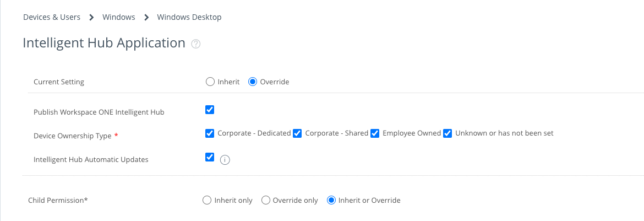The width and height of the screenshot is (644, 221).
Task: Click the help icon beside Intelligent Hub Application
Action: [195, 44]
